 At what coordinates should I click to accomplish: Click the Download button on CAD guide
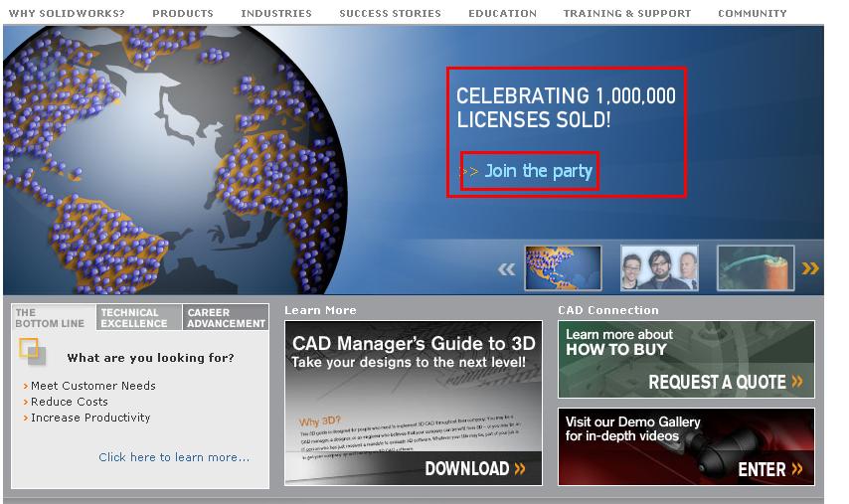(475, 469)
